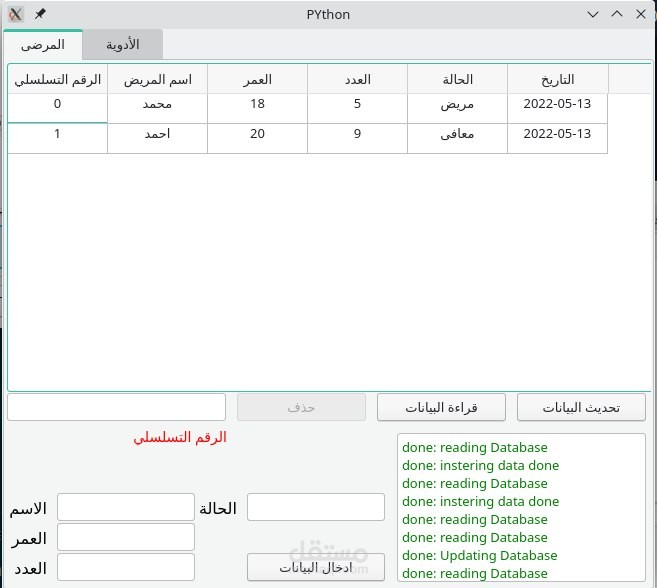Select status cell معافى

[458, 138]
